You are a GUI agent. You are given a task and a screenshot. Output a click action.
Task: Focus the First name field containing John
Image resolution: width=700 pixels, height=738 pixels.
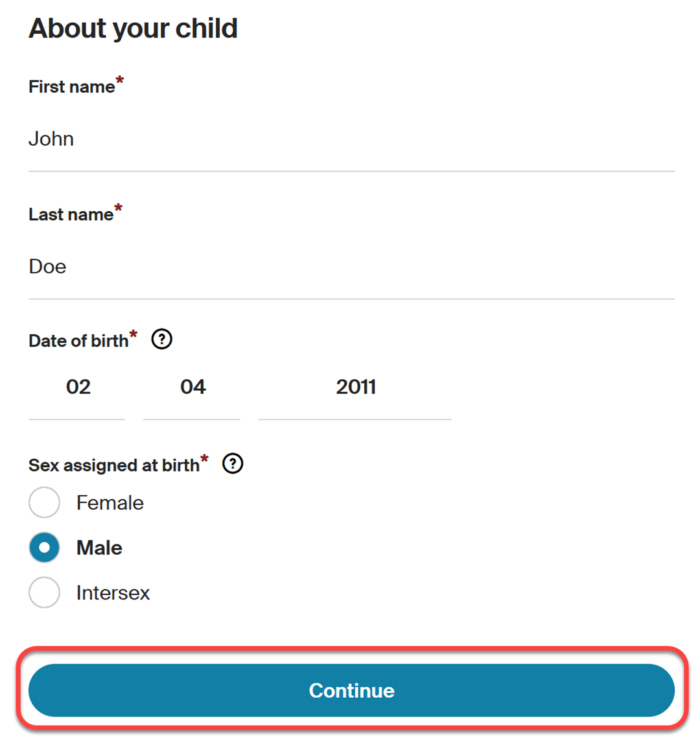point(351,139)
